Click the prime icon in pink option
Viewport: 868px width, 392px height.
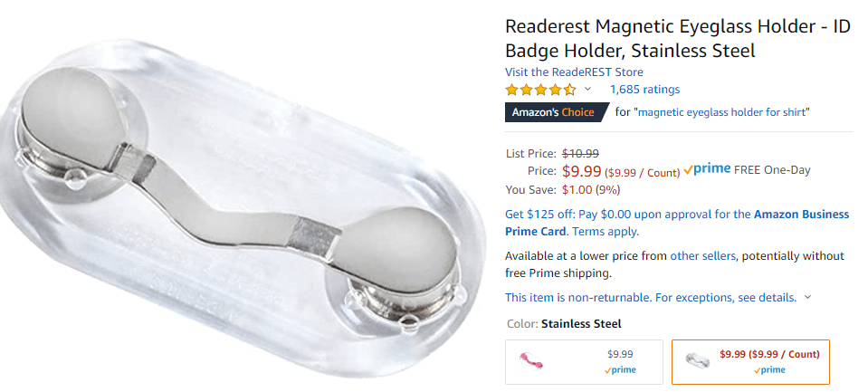click(620, 370)
